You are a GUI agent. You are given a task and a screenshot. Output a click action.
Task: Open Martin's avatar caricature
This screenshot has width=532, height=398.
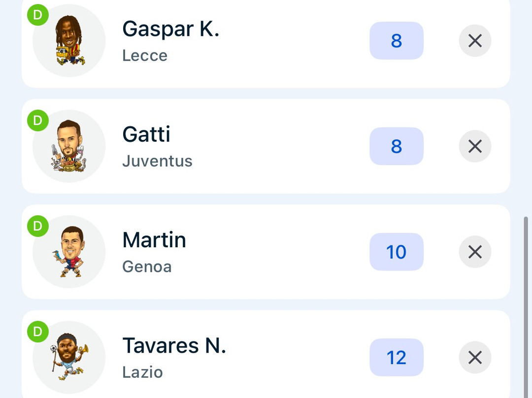(69, 252)
